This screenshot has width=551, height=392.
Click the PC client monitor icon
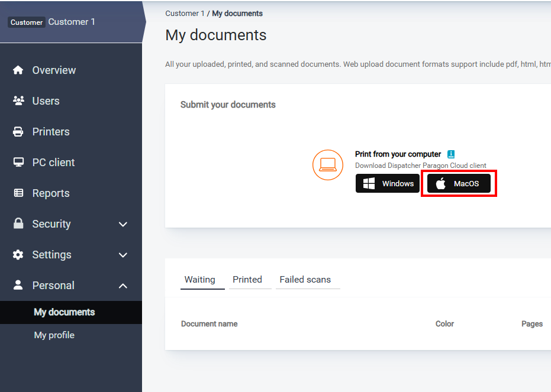pos(18,163)
